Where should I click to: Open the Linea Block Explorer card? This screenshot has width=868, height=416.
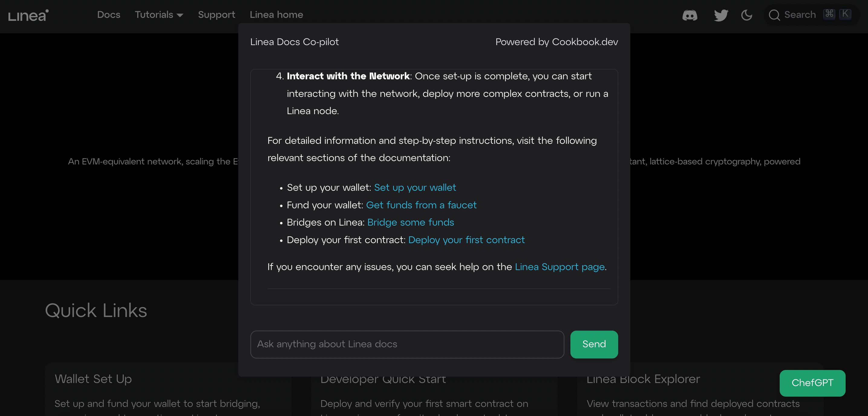click(700, 390)
